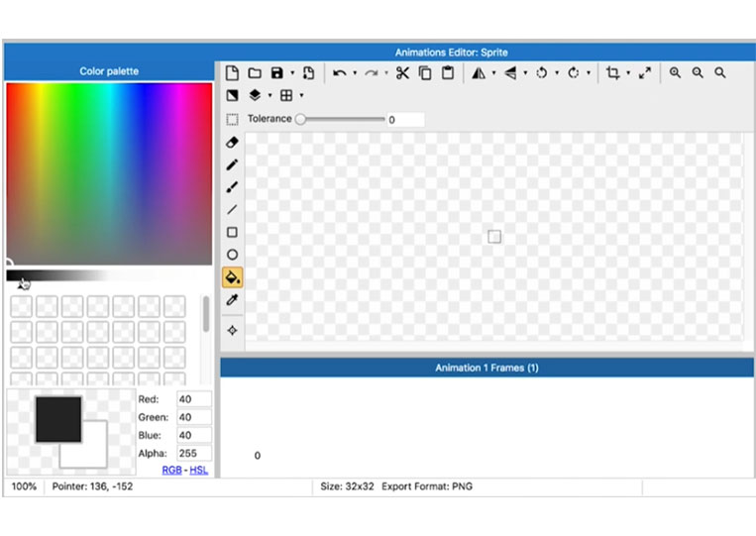756x536 pixels.
Task: Click the 100% zoom status entry
Action: (24, 486)
